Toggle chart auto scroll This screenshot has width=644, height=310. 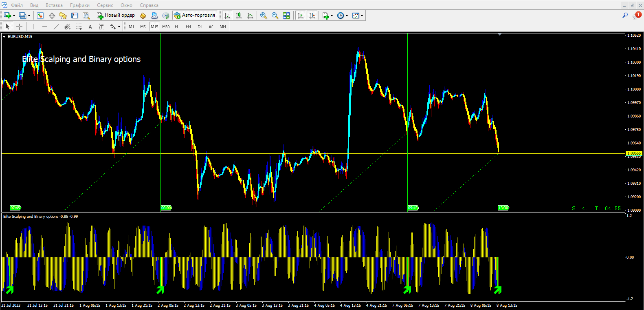click(301, 15)
